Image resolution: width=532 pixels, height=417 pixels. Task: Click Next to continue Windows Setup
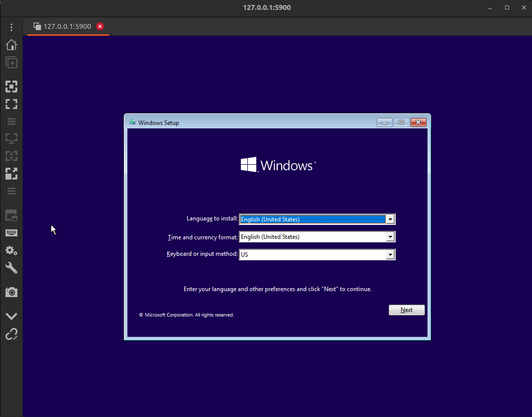[406, 310]
